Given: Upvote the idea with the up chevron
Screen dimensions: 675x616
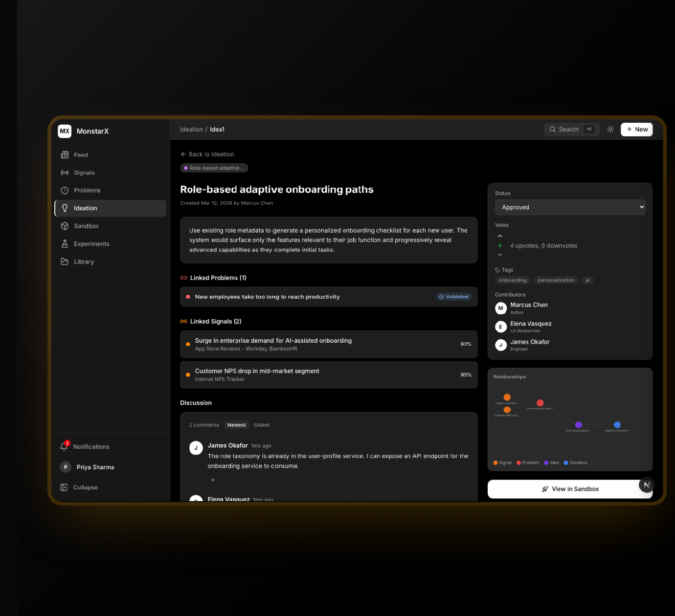Looking at the screenshot, I should click(500, 236).
